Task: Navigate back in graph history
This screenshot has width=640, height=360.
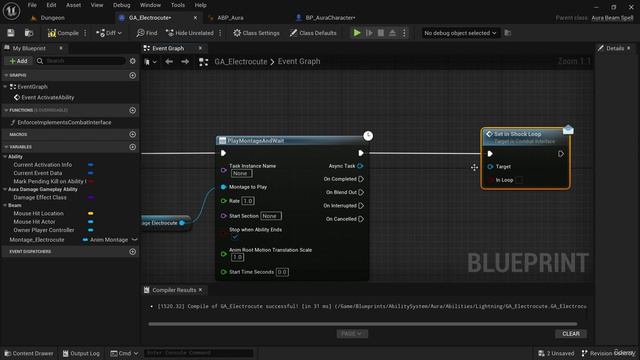Action: click(x=169, y=62)
